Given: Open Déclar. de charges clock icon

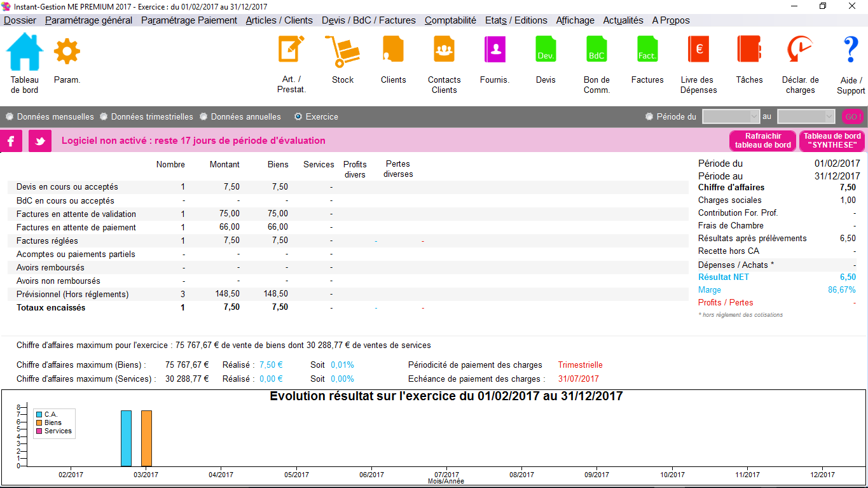Looking at the screenshot, I should 800,51.
